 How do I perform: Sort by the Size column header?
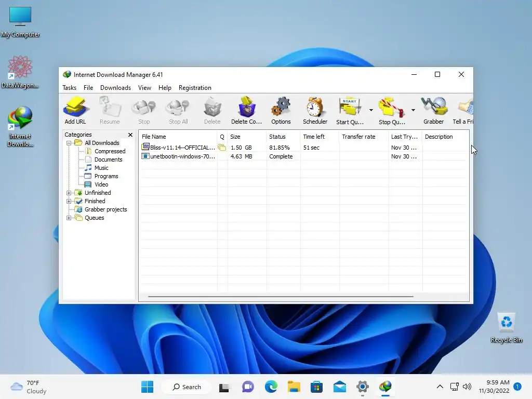pos(247,137)
